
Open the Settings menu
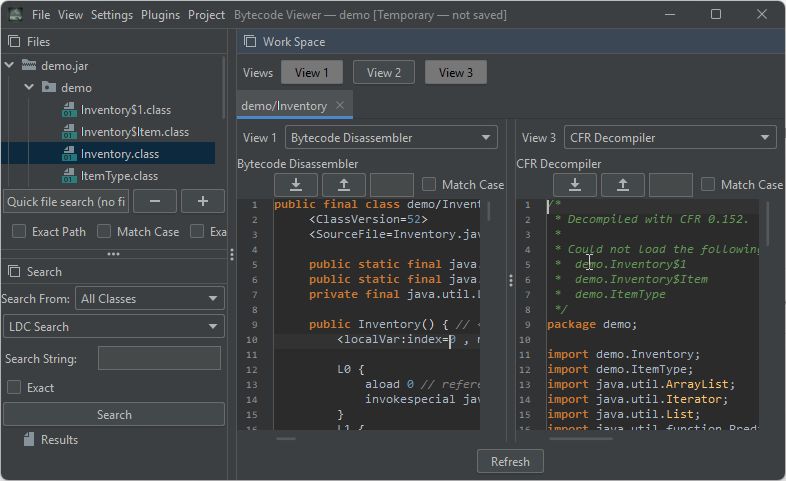coord(112,15)
